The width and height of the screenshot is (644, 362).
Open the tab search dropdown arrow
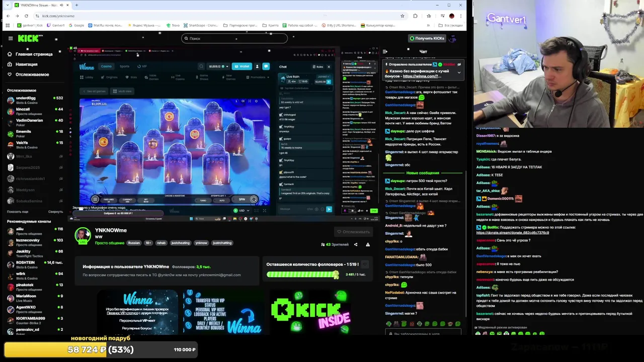pyautogui.click(x=8, y=5)
